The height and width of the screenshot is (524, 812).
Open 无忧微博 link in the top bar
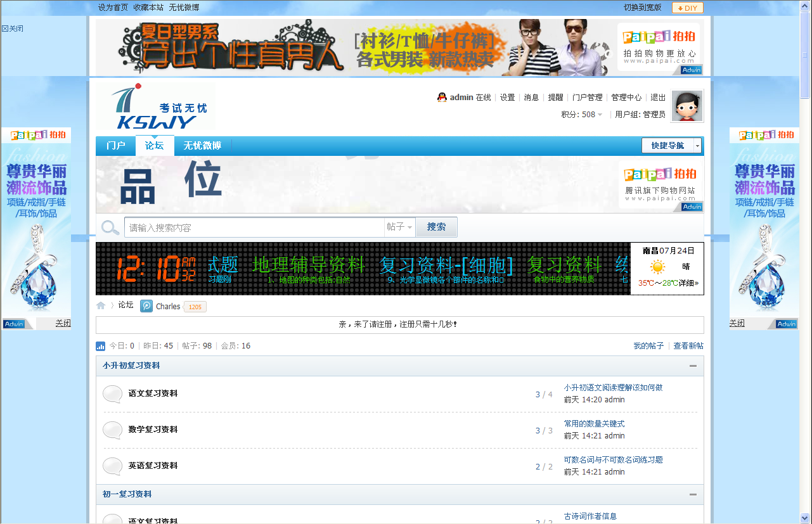point(184,8)
